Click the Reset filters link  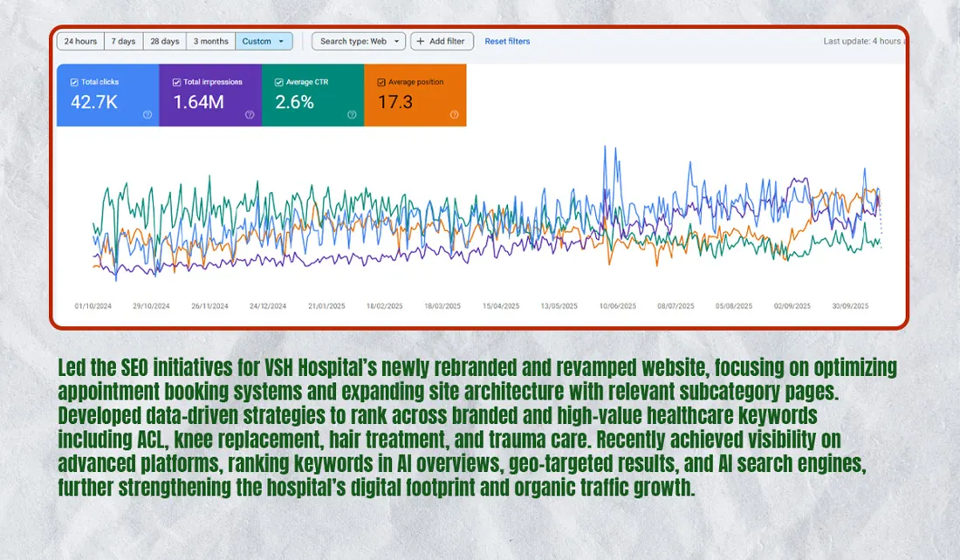[508, 41]
